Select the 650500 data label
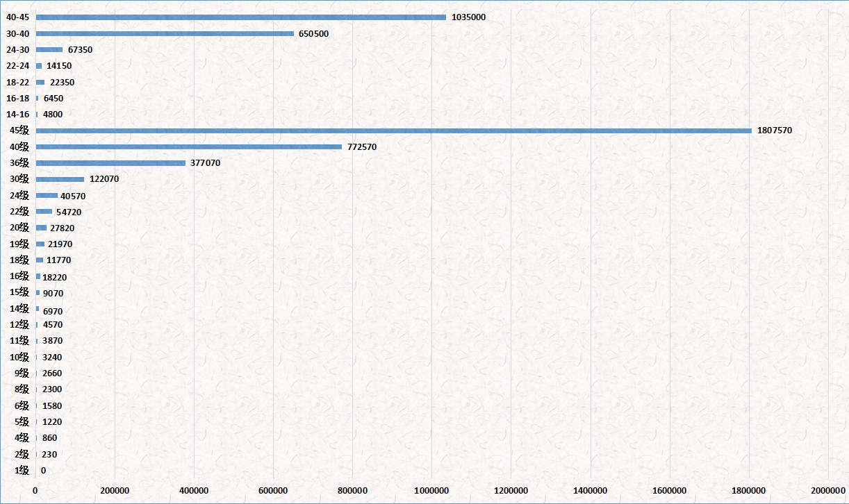 314,33
